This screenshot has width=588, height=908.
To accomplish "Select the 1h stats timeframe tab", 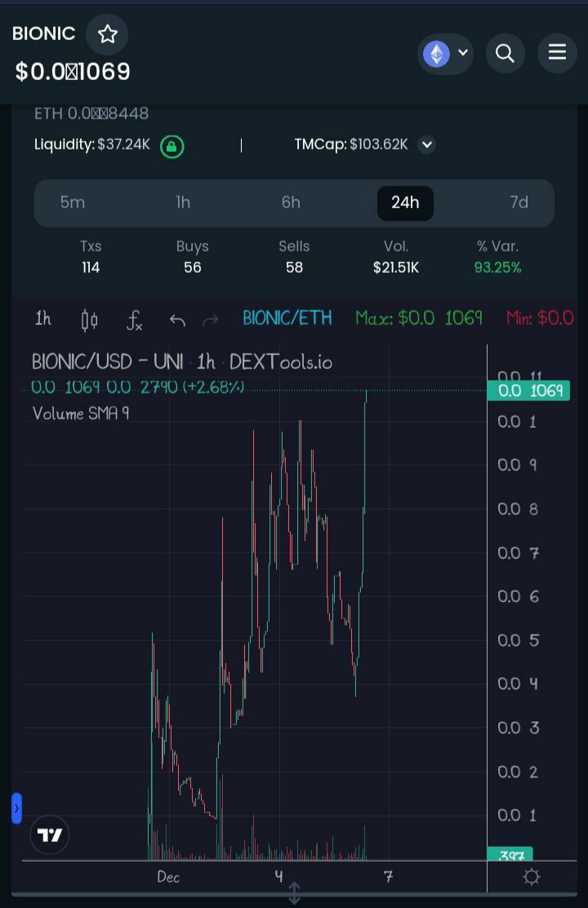I will tap(183, 203).
